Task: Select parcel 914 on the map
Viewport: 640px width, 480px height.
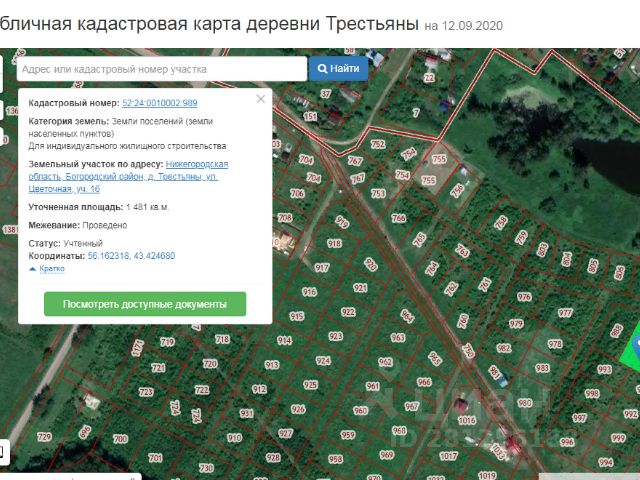Action: pos(284,340)
